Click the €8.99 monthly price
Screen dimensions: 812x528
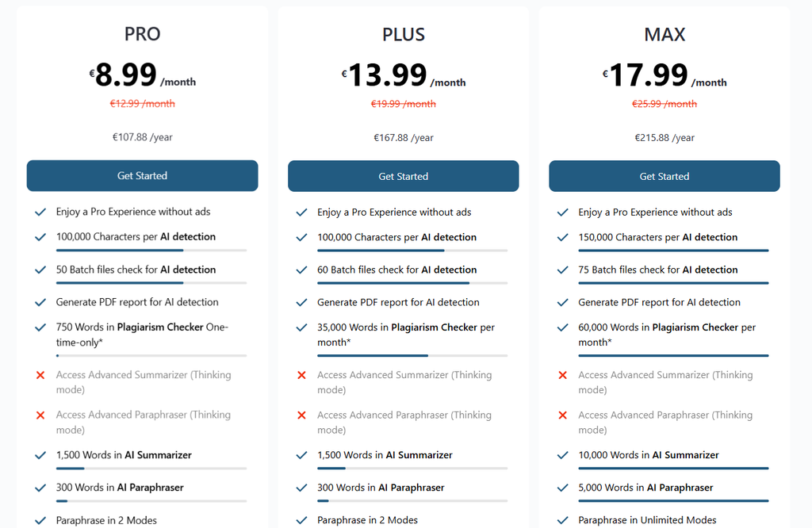pos(143,75)
